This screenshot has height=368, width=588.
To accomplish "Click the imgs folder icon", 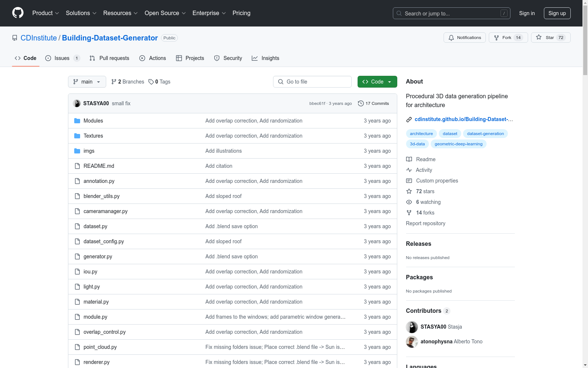I will [77, 151].
